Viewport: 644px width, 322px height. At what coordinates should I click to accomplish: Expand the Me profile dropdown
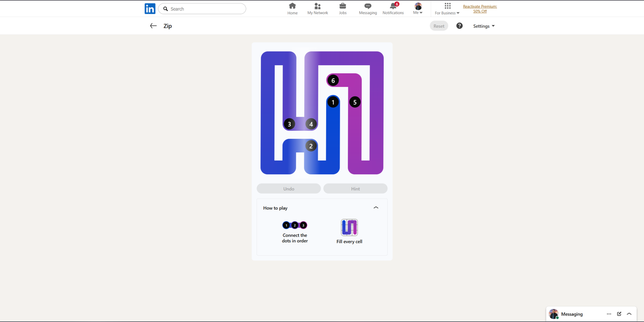point(418,8)
